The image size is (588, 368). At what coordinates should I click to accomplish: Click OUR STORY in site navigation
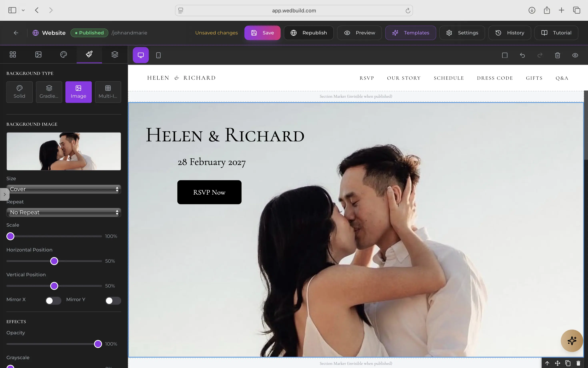(x=404, y=78)
